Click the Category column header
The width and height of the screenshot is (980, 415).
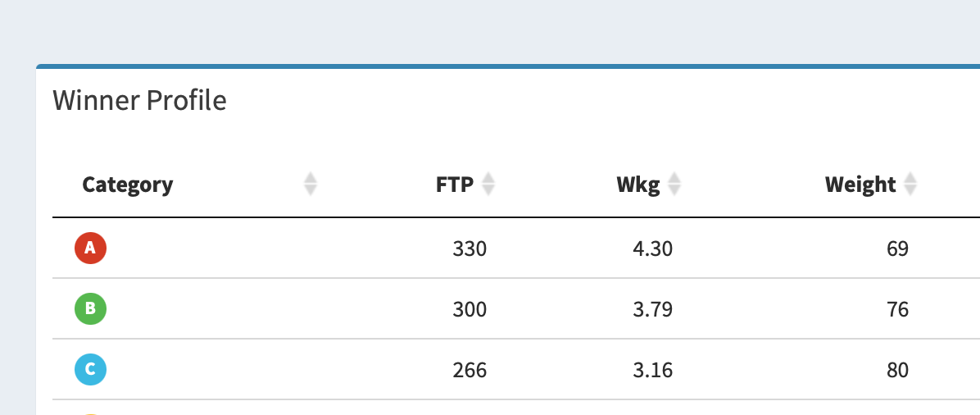point(128,185)
